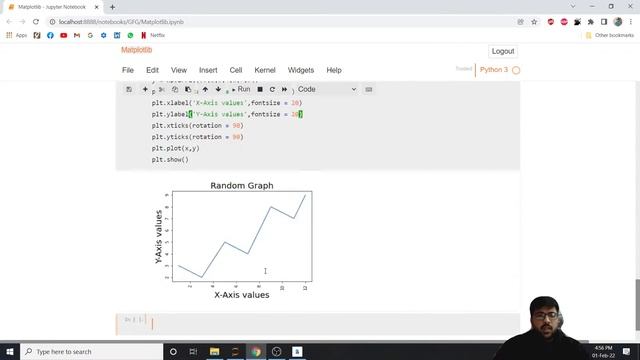Viewport: 640px width, 360px height.
Task: Reload the page
Action: point(36,22)
